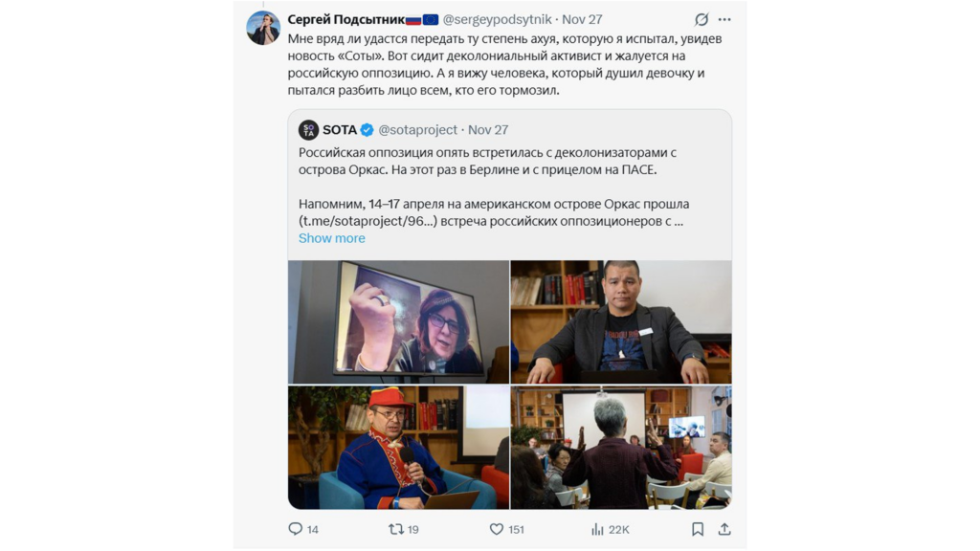Screen dimensions: 980x551
Task: Click SOTA verified blue badge
Action: tap(367, 130)
